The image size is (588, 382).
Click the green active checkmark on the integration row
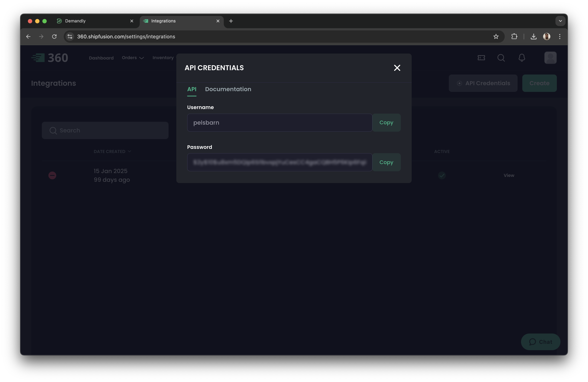442,175
